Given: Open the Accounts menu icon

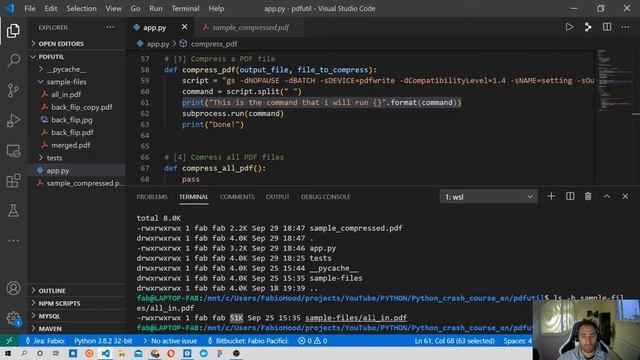Looking at the screenshot, I should pyautogui.click(x=13, y=288).
